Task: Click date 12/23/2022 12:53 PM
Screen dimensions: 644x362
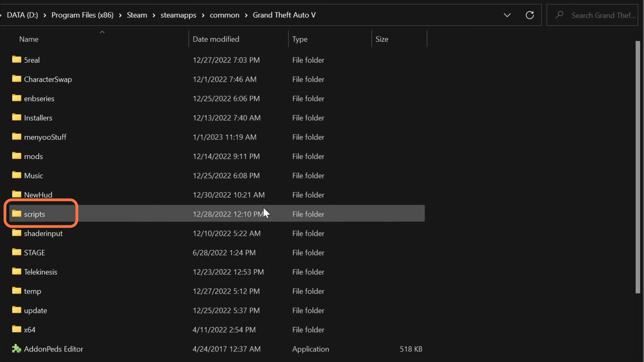Action: (228, 272)
